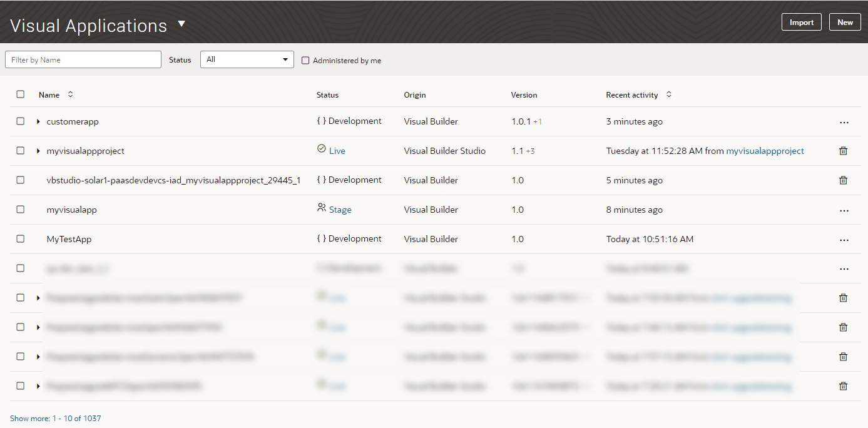868x428 pixels.
Task: Click the Live status check icon for myvisualappproject
Action: (322, 149)
